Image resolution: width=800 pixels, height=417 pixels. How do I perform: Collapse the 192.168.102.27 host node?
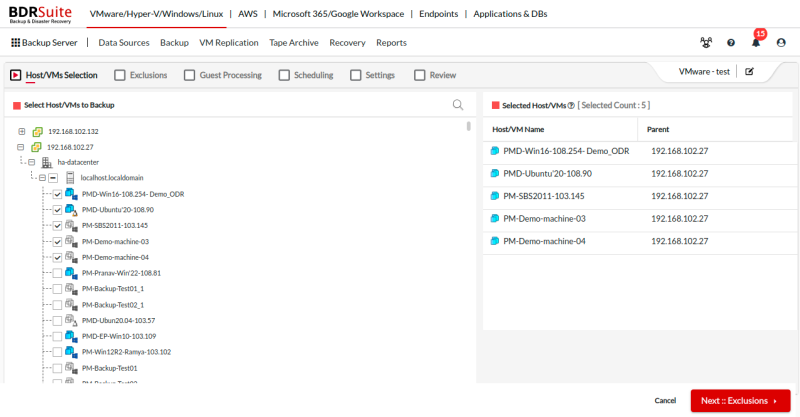pos(22,147)
